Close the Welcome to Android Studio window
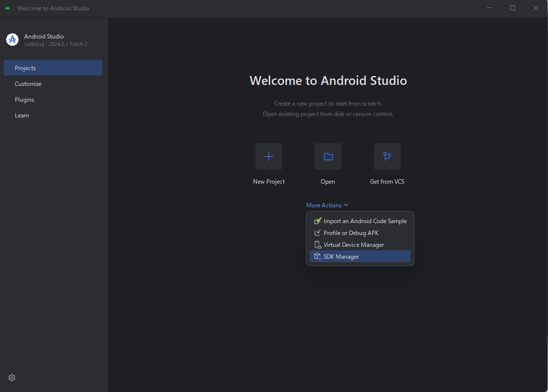Screen dimensions: 548x392 coord(536,8)
